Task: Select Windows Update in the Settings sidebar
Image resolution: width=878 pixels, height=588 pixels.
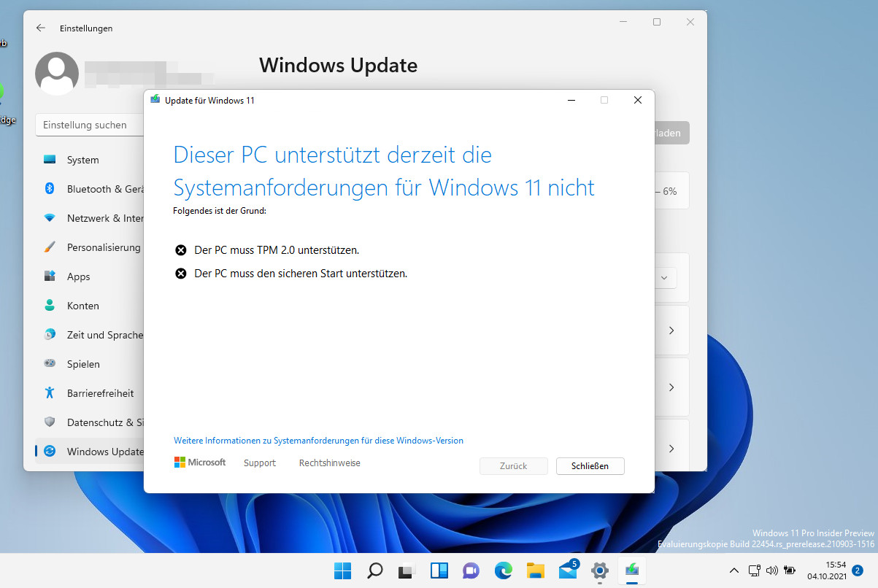Action: (89, 452)
